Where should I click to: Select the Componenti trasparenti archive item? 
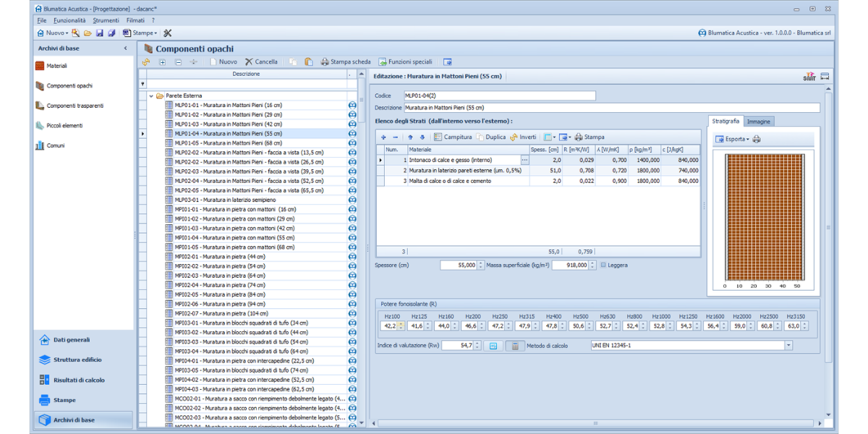[x=75, y=106]
